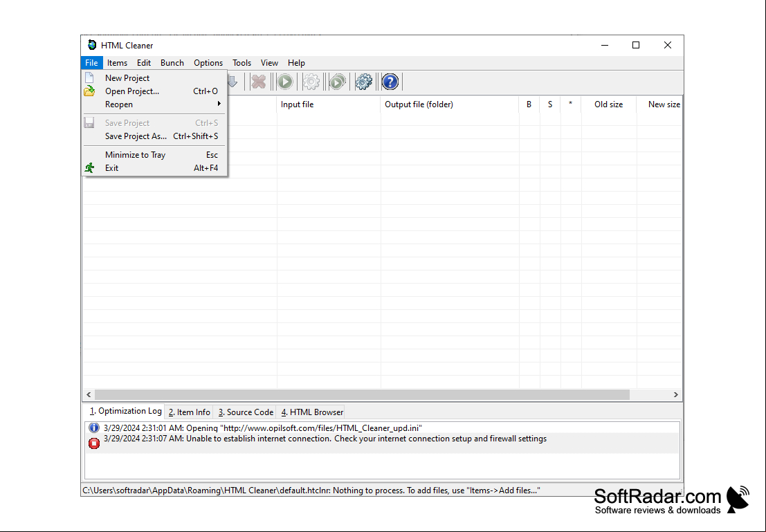Viewport: 766px width, 532px height.
Task: Switch to the Optimization Log tab
Action: pyautogui.click(x=125, y=412)
